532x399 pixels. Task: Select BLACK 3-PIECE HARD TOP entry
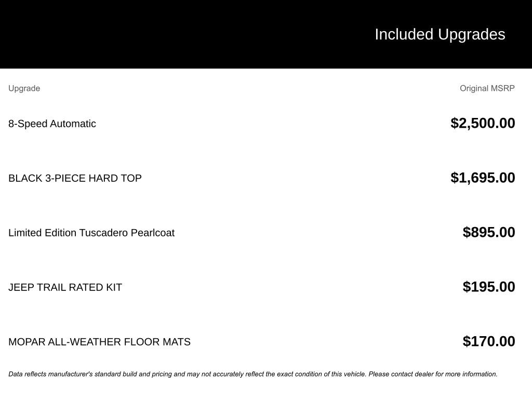click(x=75, y=178)
